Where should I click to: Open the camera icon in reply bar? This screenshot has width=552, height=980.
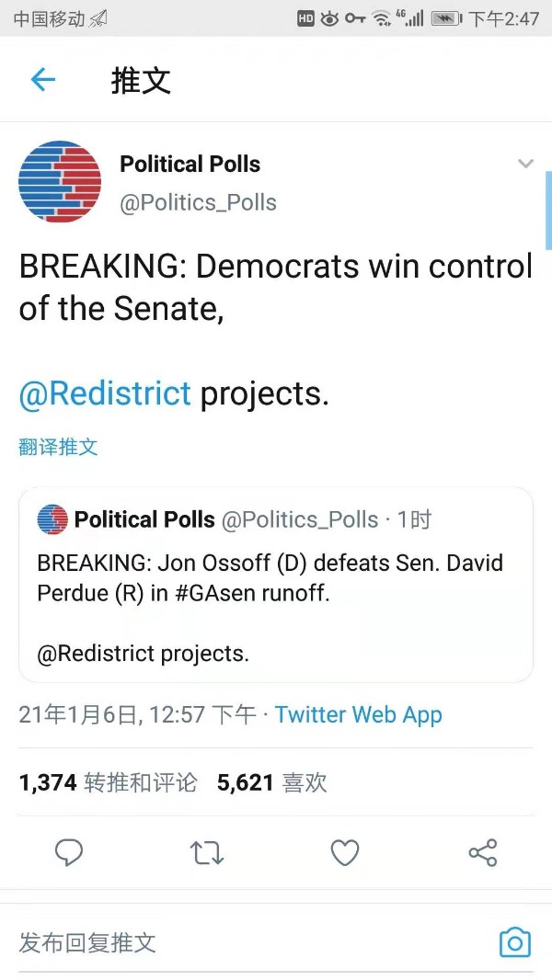pyautogui.click(x=515, y=942)
